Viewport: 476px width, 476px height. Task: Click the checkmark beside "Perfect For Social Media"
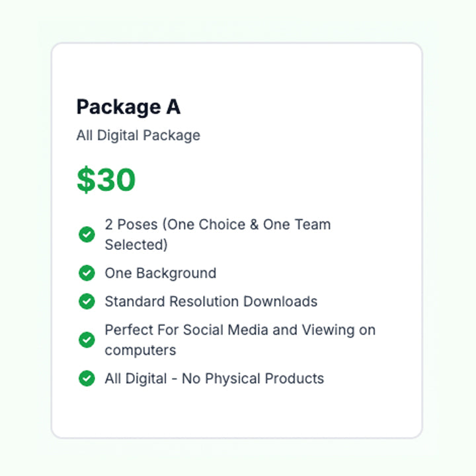tap(87, 340)
